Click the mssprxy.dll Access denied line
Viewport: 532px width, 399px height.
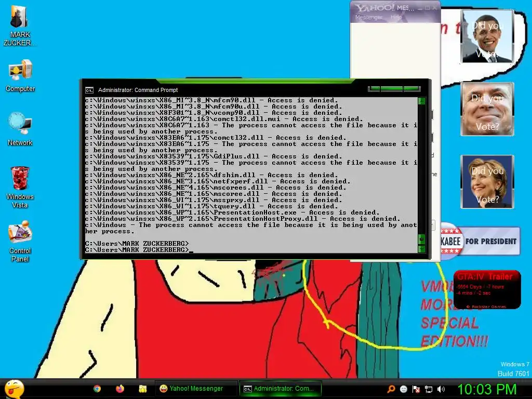pyautogui.click(x=214, y=200)
